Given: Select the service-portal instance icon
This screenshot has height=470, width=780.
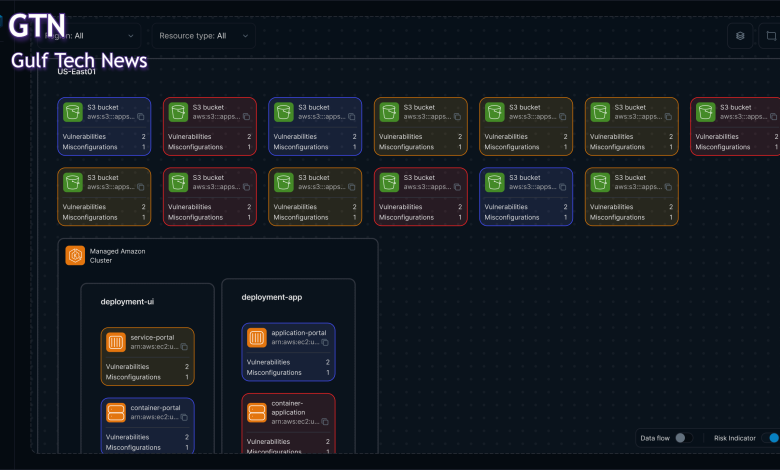Looking at the screenshot, I should (x=115, y=342).
